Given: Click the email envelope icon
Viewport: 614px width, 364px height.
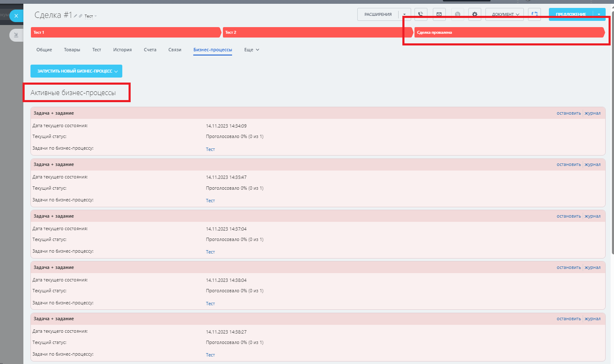Looking at the screenshot, I should (x=439, y=14).
